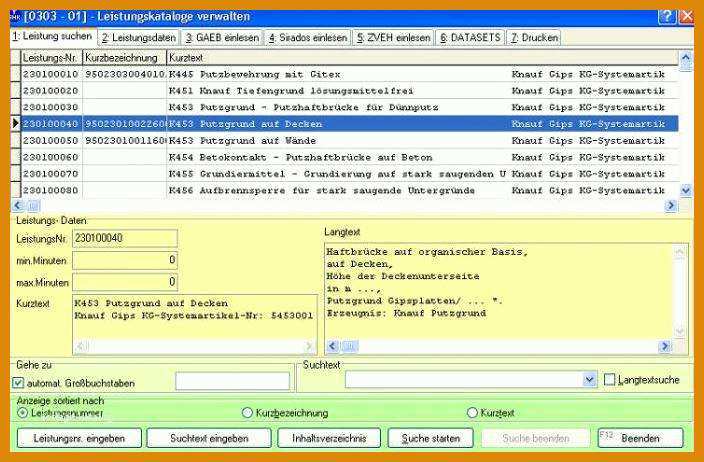
Task: Enable the Langtextsuche checkbox
Action: pyautogui.click(x=609, y=380)
